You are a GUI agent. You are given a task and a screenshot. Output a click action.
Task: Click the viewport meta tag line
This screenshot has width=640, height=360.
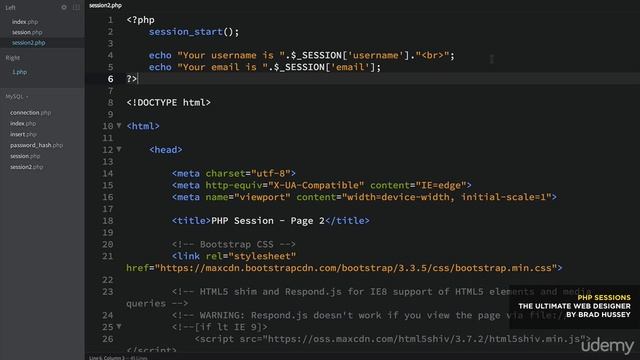(x=364, y=197)
